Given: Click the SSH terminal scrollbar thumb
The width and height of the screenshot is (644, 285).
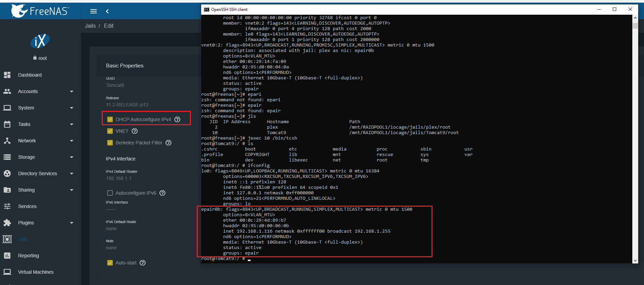Looking at the screenshot, I should point(635,26).
